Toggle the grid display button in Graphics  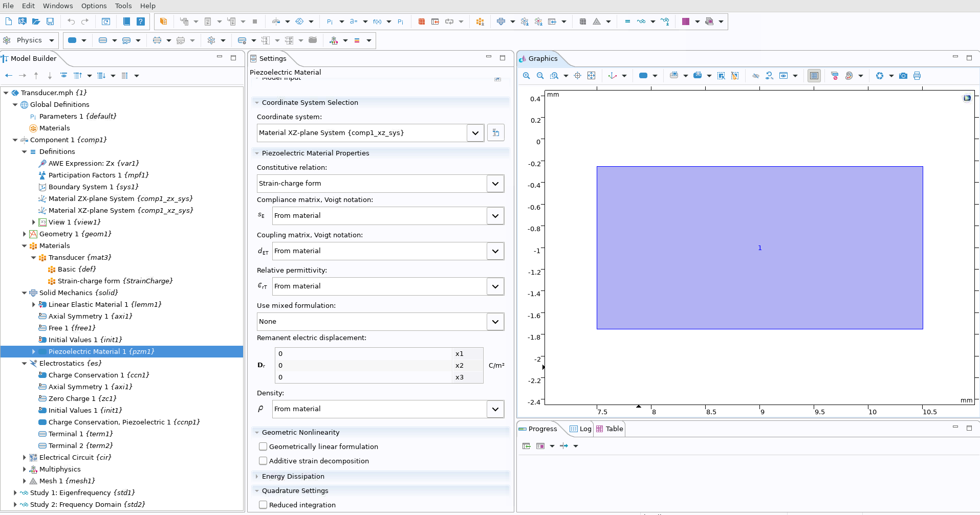[814, 76]
